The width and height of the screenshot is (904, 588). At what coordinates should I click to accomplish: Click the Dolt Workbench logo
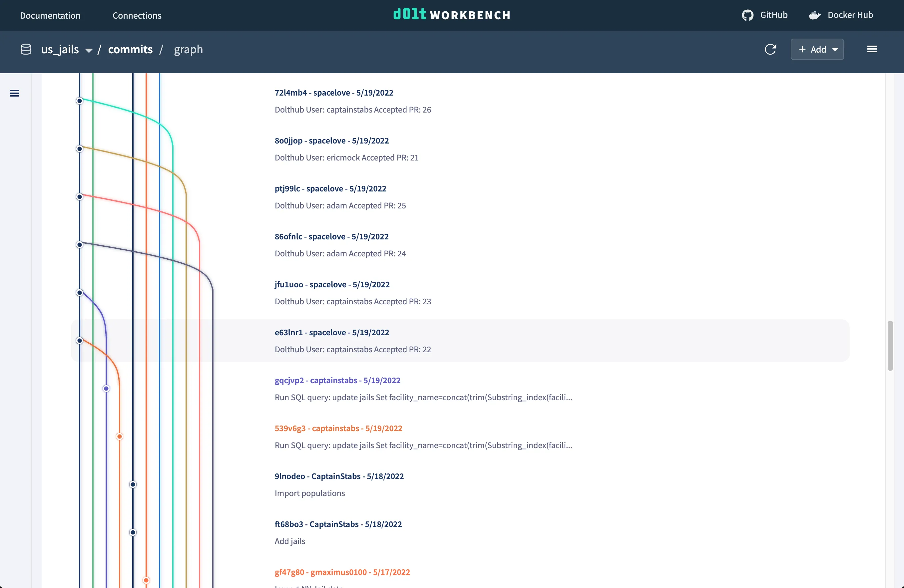point(452,15)
